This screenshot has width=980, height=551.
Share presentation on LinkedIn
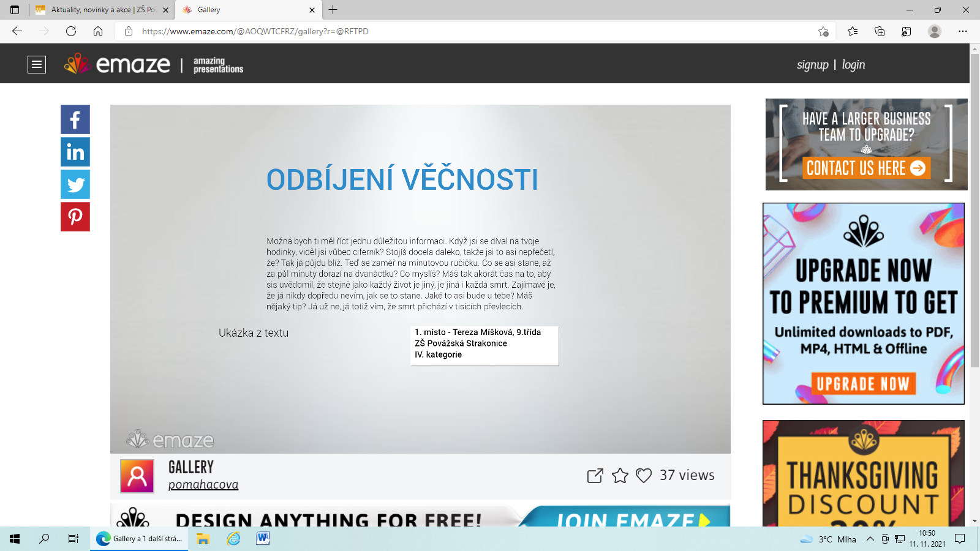click(x=75, y=152)
